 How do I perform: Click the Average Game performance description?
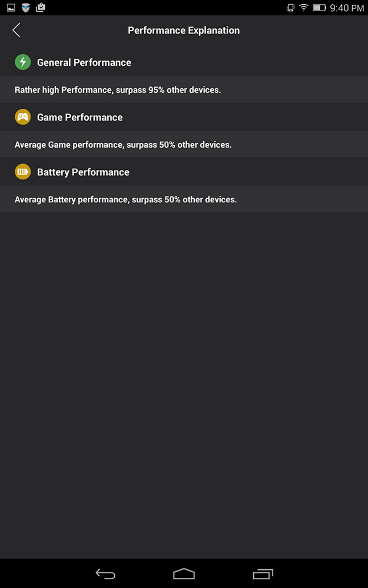tap(123, 145)
